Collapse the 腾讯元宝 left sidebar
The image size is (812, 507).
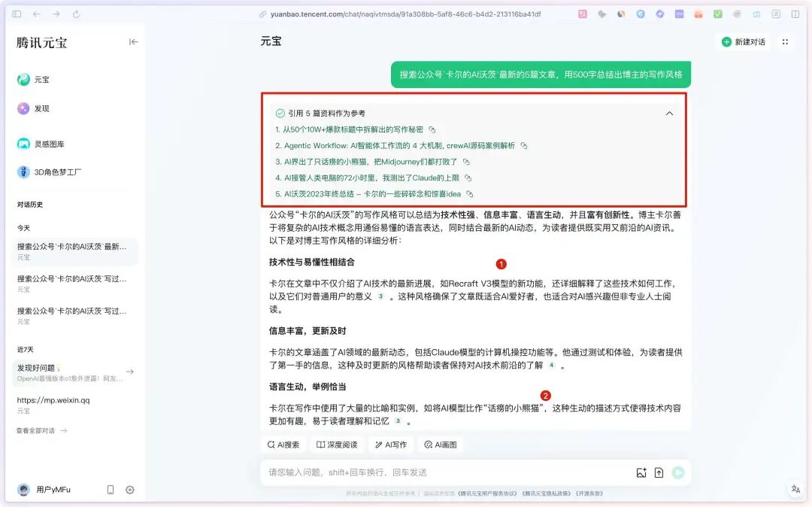(133, 42)
